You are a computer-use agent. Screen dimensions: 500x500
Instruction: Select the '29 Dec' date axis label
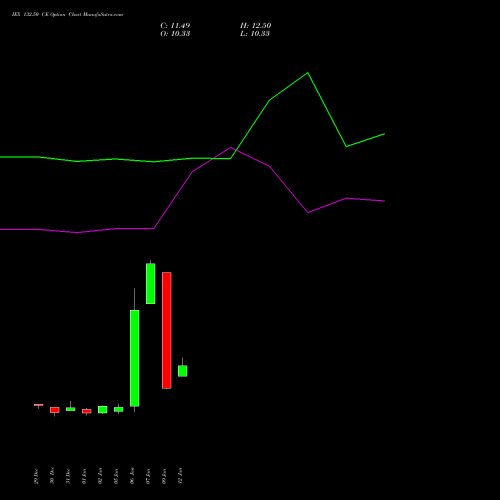(36, 476)
